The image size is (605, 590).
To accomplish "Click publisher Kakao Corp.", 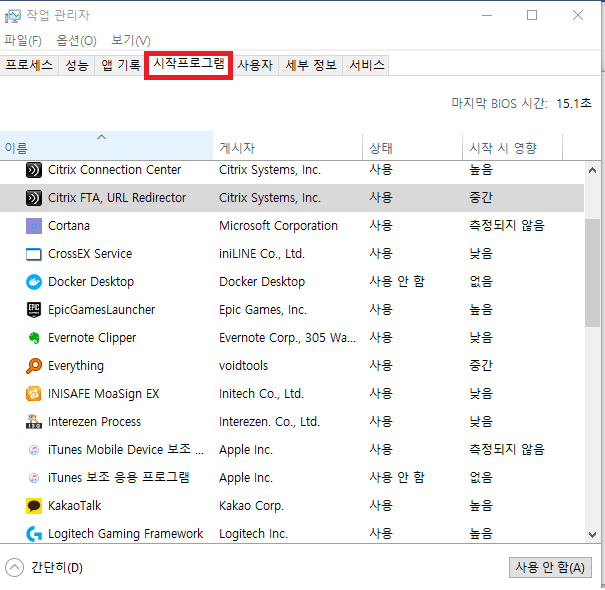I will click(251, 506).
